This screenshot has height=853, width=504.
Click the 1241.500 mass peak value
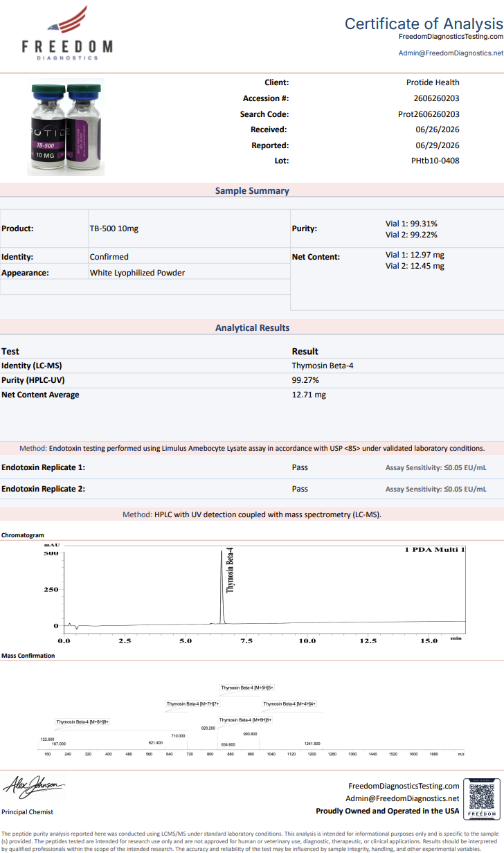[x=312, y=744]
